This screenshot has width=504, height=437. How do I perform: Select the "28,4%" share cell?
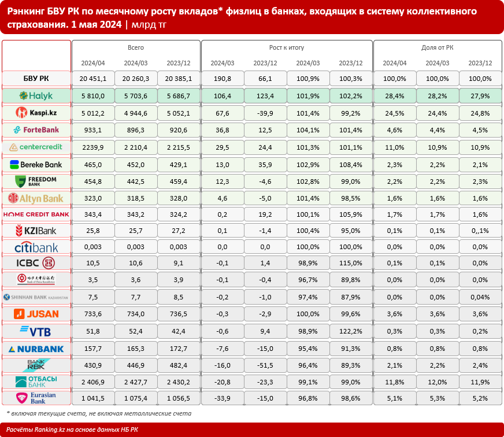pyautogui.click(x=394, y=96)
